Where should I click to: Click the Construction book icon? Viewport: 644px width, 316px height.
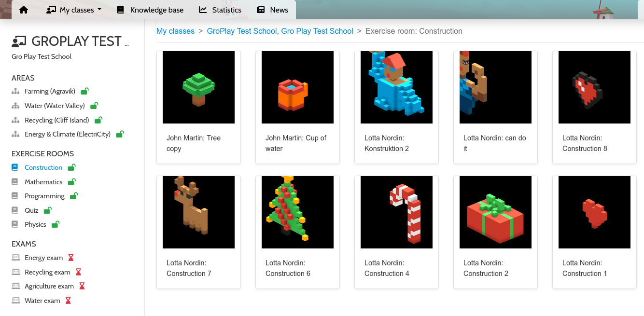[x=15, y=167]
